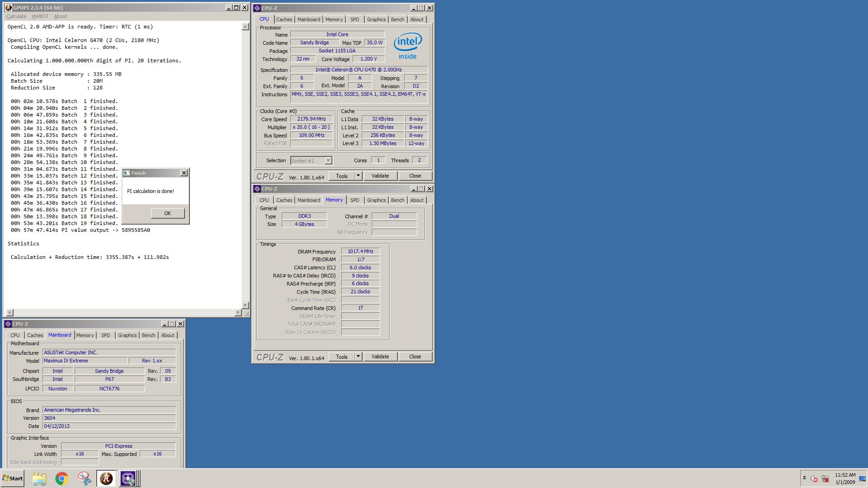868x488 pixels.
Task: Switch to Caches tab in CPU window
Action: click(x=284, y=19)
